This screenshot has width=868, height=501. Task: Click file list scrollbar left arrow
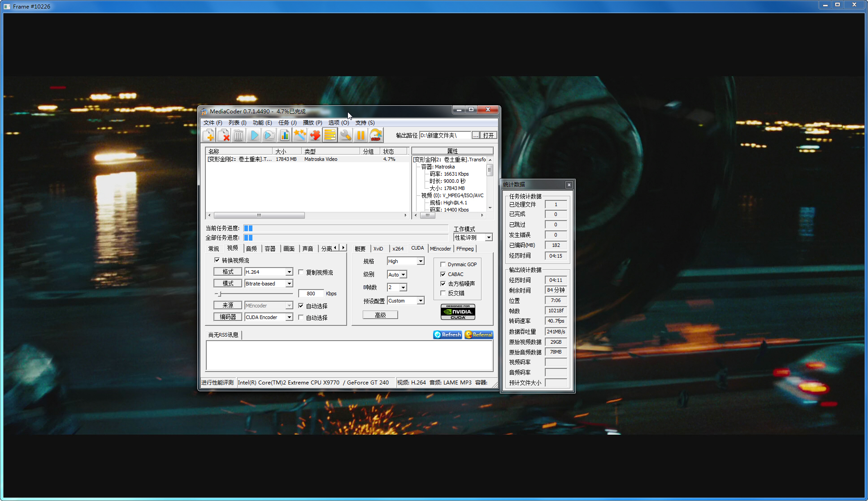(x=209, y=215)
